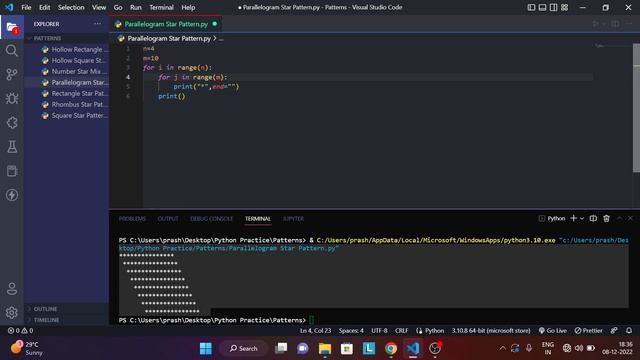Show hidden system tray icons chevron
Viewport: 640px width, 360px height.
tap(503, 348)
